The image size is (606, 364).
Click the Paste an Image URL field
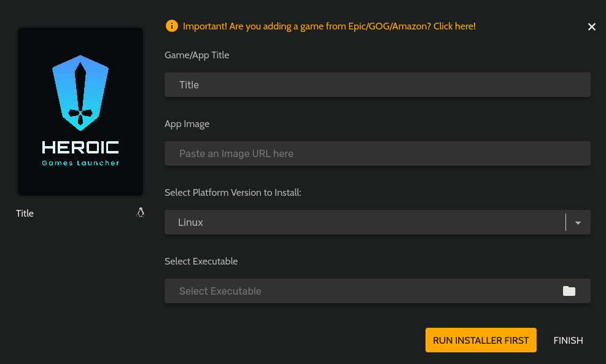[377, 153]
